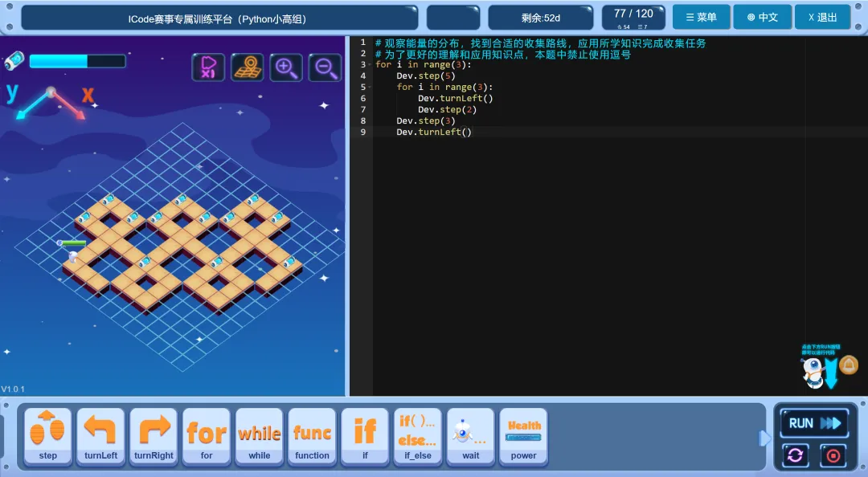Insert the step command block

[47, 437]
